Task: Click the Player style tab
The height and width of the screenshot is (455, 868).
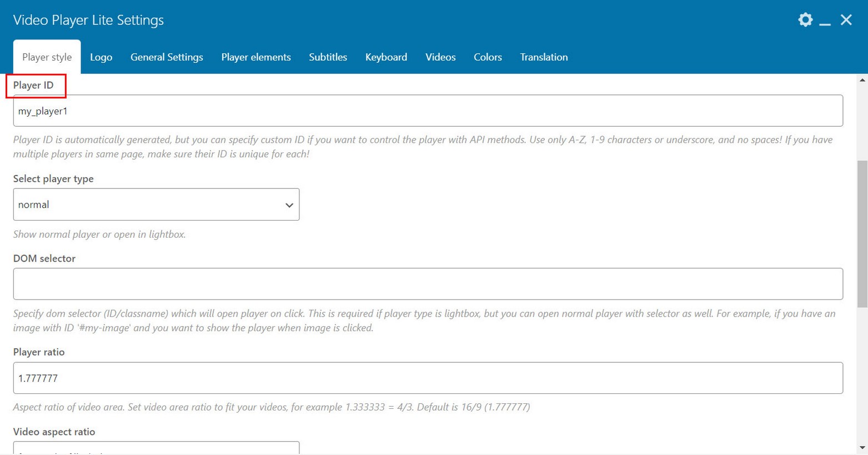Action: [x=47, y=57]
